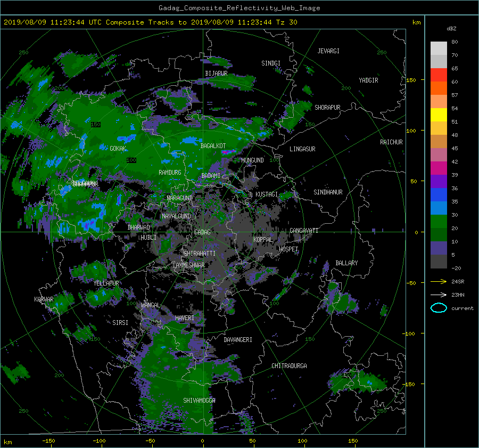Click the dBZ legend heading
Screen dimensions: 479x448
[x=451, y=29]
